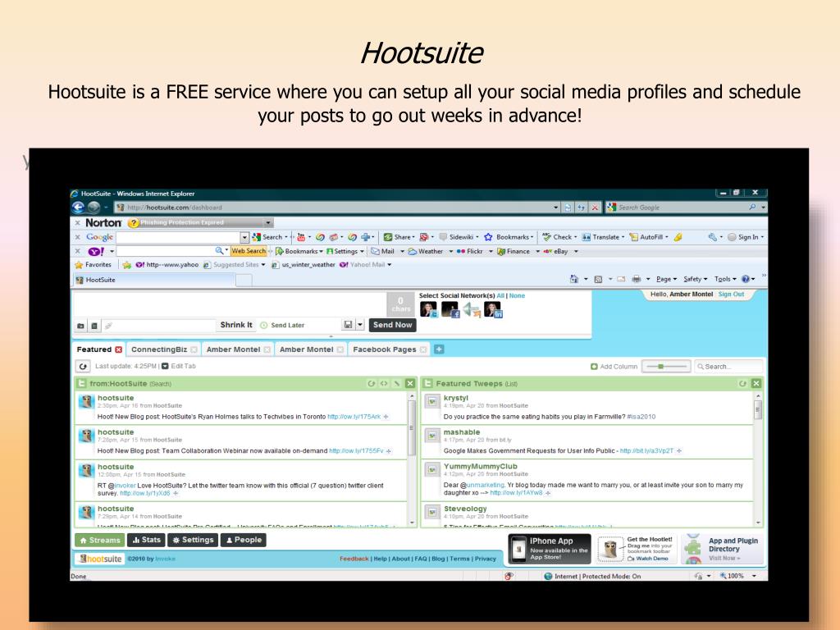Open the IE Tools menu

(725, 279)
